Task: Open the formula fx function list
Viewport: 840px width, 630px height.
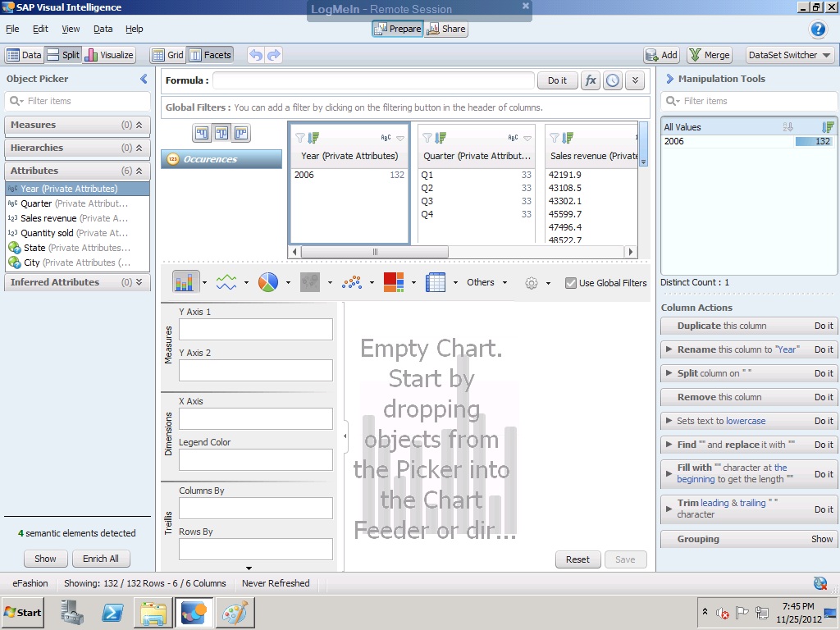Action: click(x=591, y=80)
